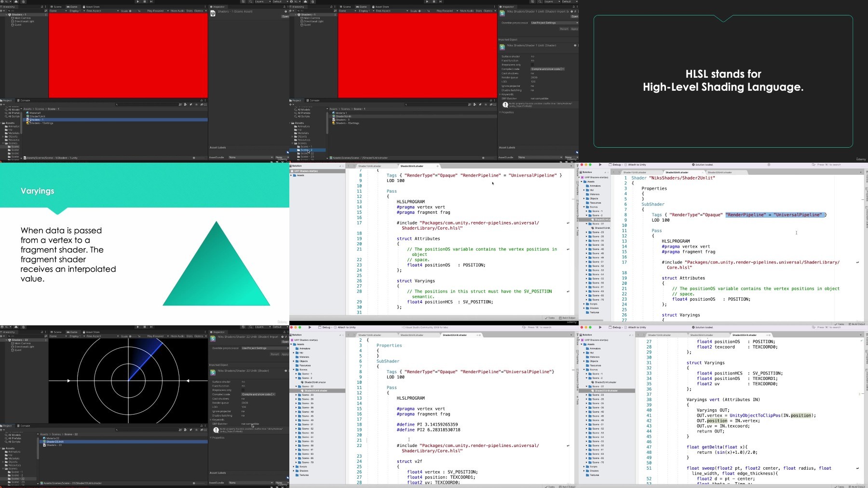This screenshot has height=488, width=868.
Task: Click the Directional Light object in the Shaders - 1 Hierarchy
Action: pos(23,21)
